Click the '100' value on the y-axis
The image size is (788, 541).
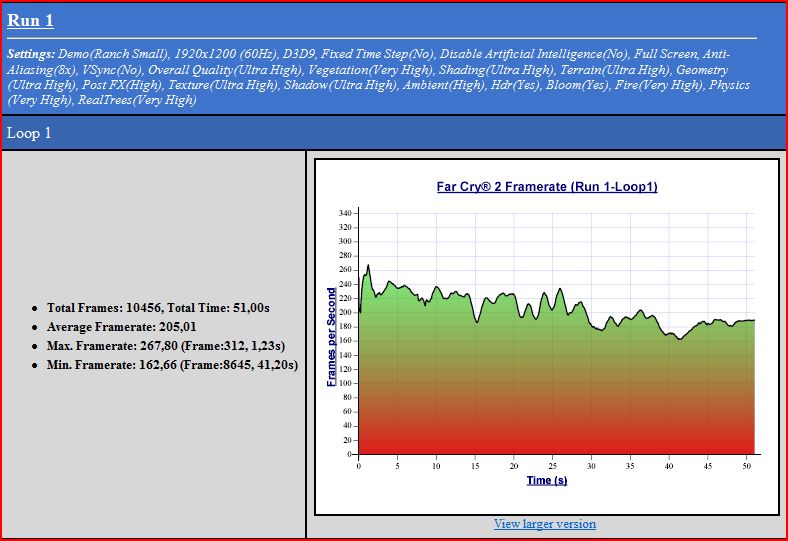(x=345, y=383)
